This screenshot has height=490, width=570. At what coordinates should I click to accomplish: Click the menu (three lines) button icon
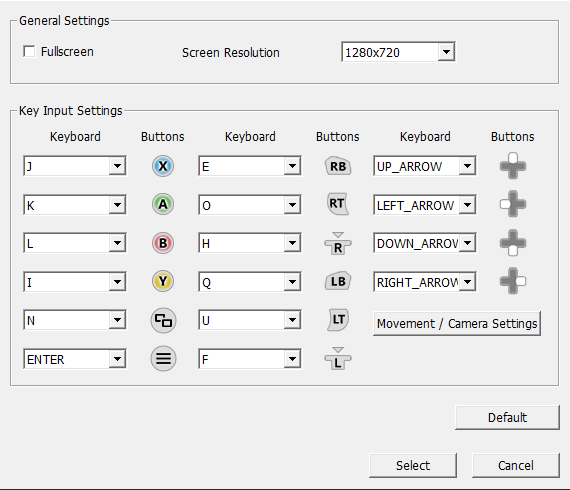point(163,358)
